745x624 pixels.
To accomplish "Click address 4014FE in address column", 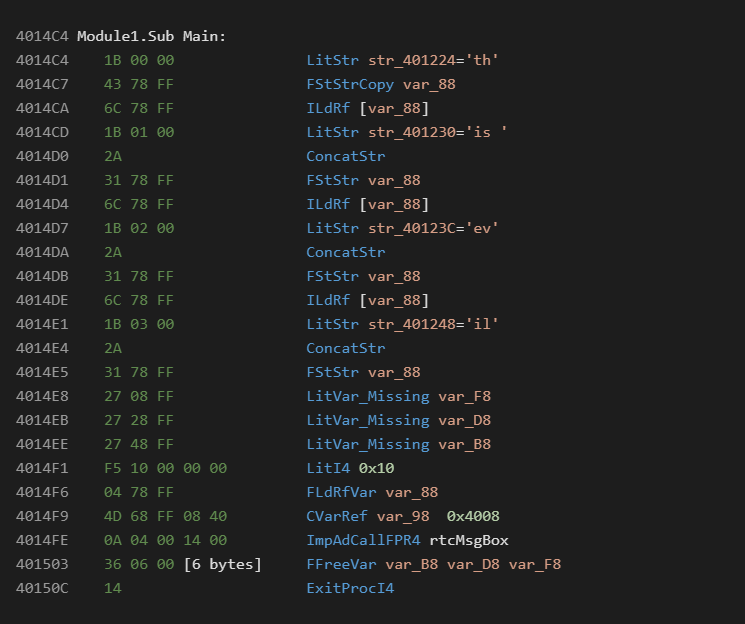I will click(40, 540).
